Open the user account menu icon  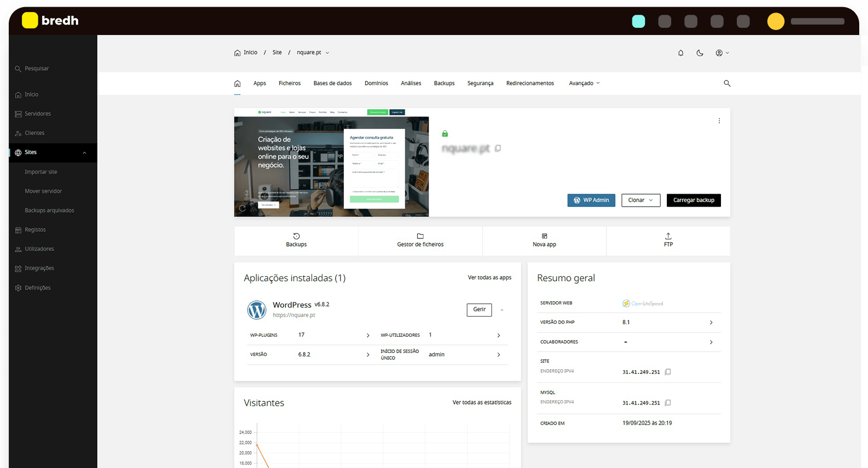coord(722,53)
